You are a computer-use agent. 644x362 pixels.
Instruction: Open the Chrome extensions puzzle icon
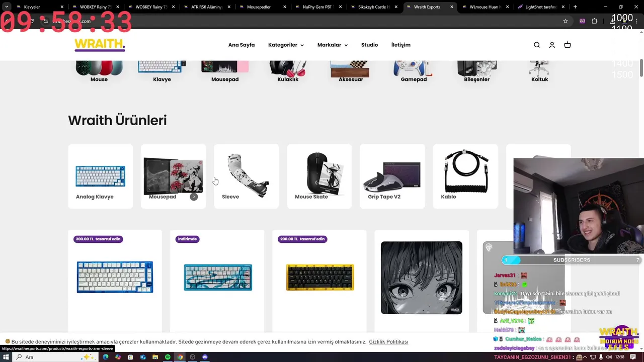pos(594,21)
